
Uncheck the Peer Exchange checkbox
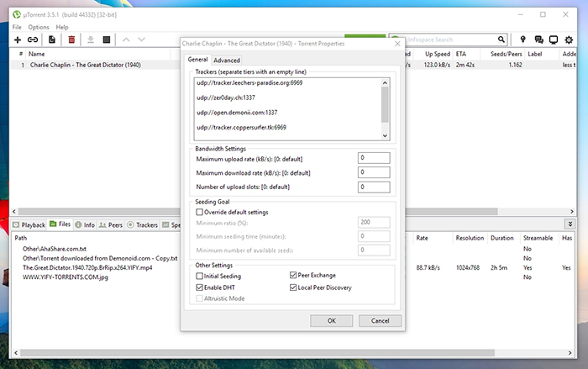[293, 275]
